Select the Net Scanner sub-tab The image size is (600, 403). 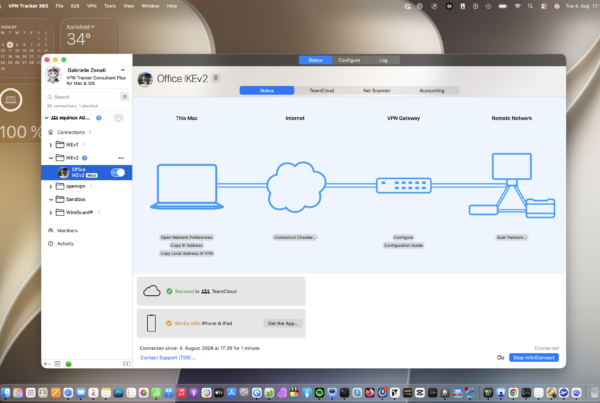[377, 90]
